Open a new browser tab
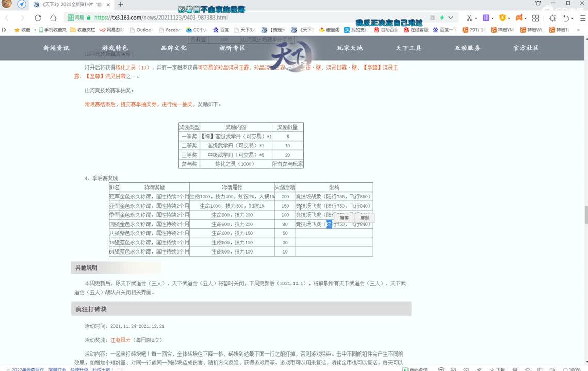 pos(120,5)
